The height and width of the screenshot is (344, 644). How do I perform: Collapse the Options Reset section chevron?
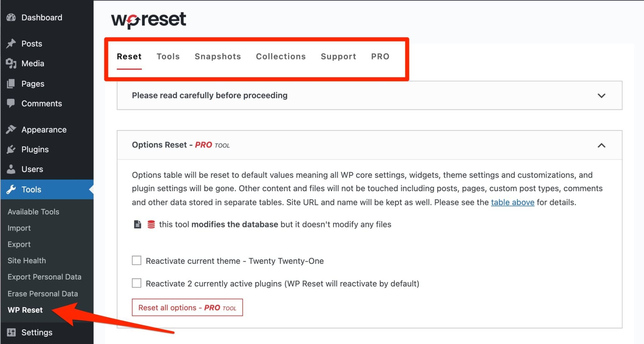(x=601, y=145)
